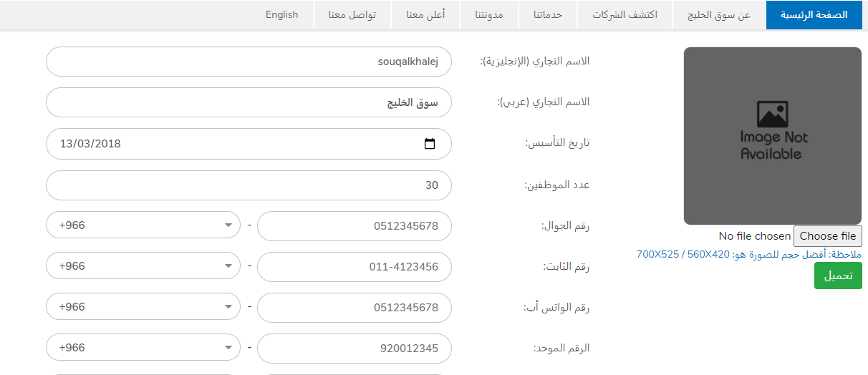Focus the Arabic trade name field سوق الخليج
868x375 pixels.
pos(249,102)
